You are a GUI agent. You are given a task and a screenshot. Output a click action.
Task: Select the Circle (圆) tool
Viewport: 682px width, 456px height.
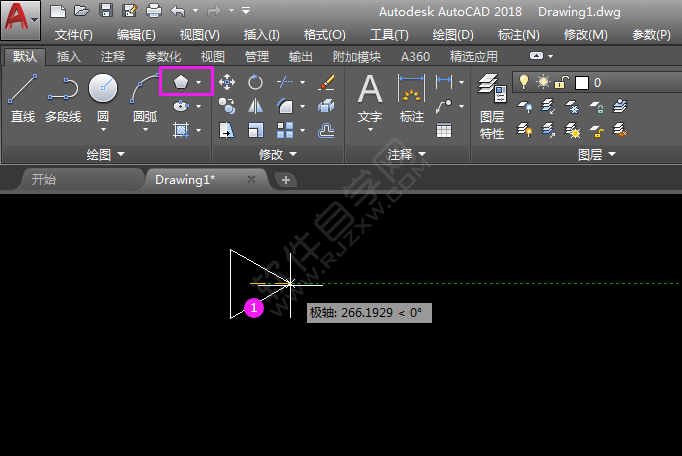pyautogui.click(x=103, y=97)
